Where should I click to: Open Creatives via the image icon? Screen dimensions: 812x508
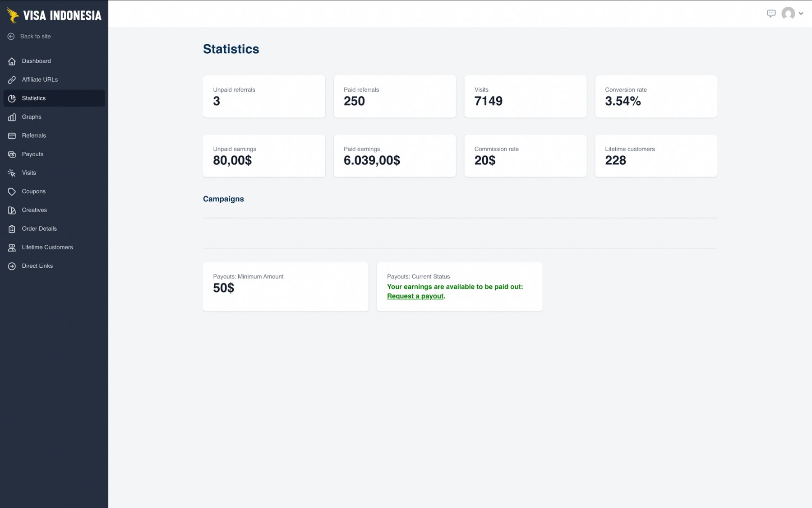click(x=12, y=210)
